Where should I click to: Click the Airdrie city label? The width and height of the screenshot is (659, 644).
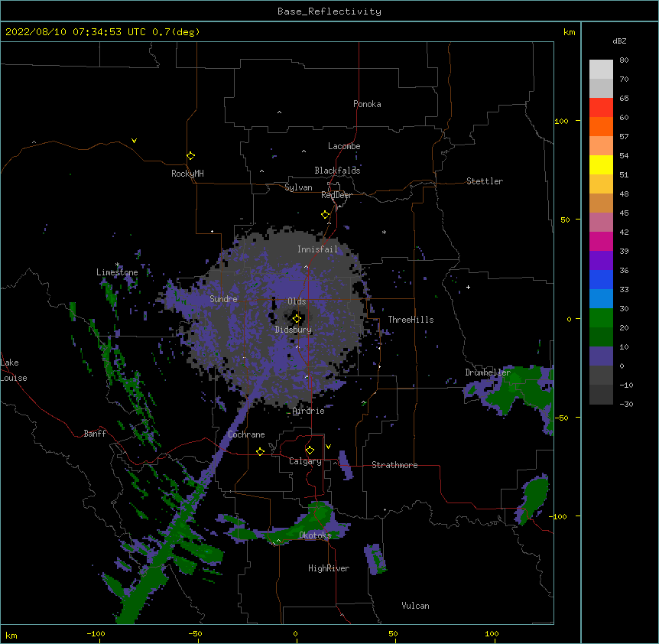coord(309,411)
